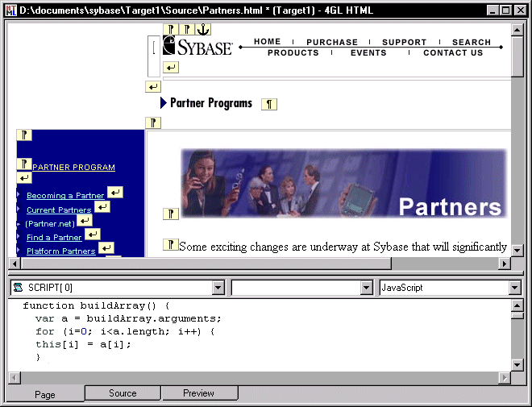Click script pane vertical scrollbar down arrow
The height and width of the screenshot is (407, 532).
[x=517, y=365]
